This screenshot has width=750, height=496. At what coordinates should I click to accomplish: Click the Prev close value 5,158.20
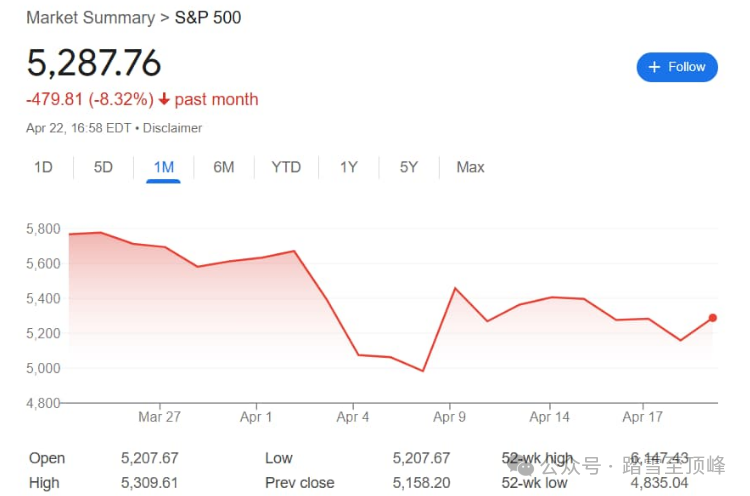point(422,483)
